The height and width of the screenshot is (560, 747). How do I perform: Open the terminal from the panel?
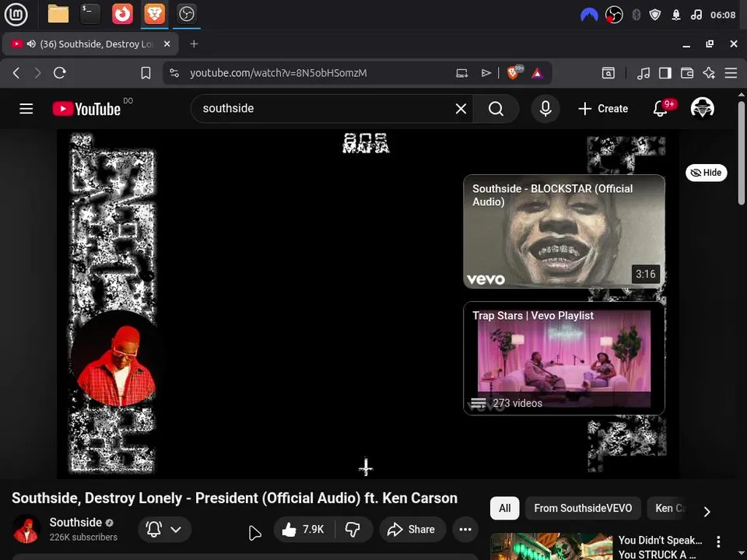pyautogui.click(x=90, y=14)
